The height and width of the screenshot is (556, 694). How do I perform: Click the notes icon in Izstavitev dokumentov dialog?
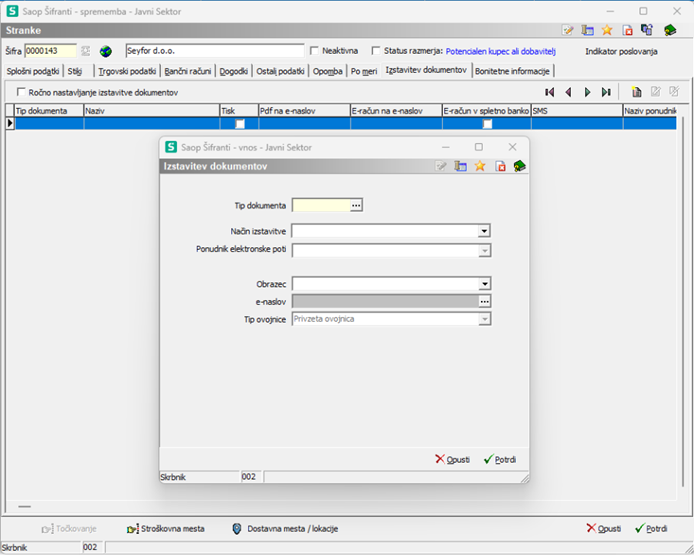[441, 166]
